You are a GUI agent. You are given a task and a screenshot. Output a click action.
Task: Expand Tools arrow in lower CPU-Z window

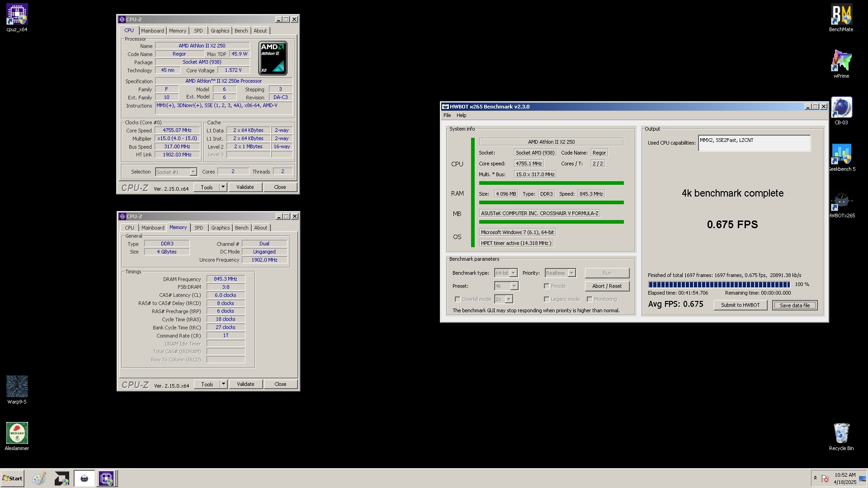point(223,384)
